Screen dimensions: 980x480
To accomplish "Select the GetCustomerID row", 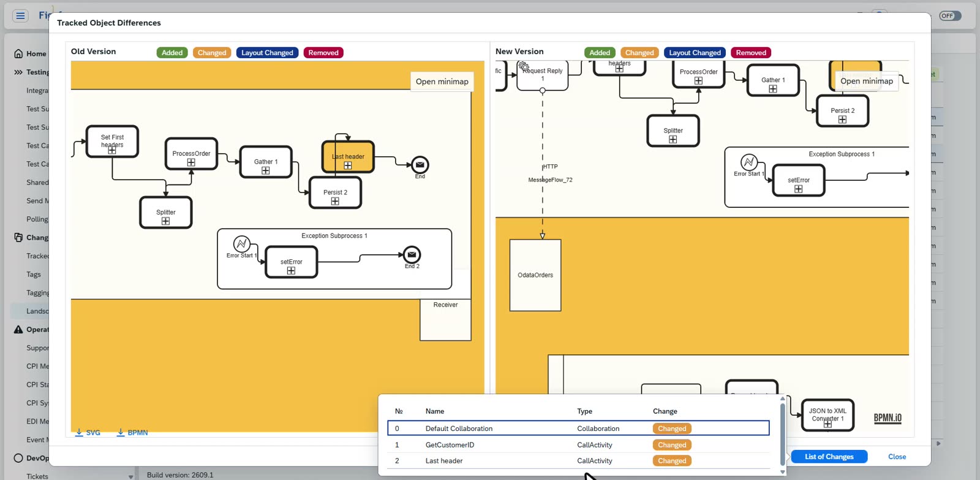I will [578, 445].
